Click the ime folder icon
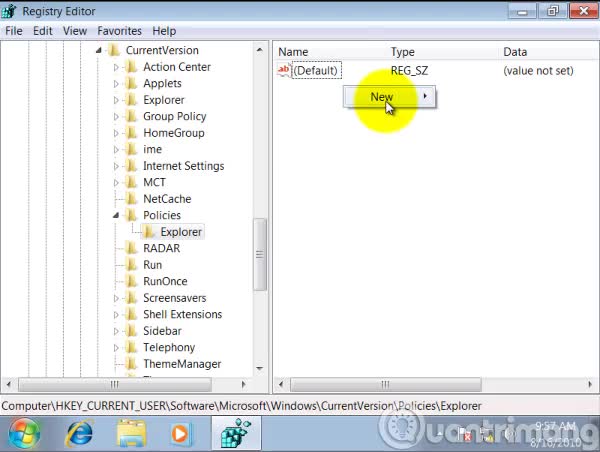600x452 pixels. pos(132,149)
